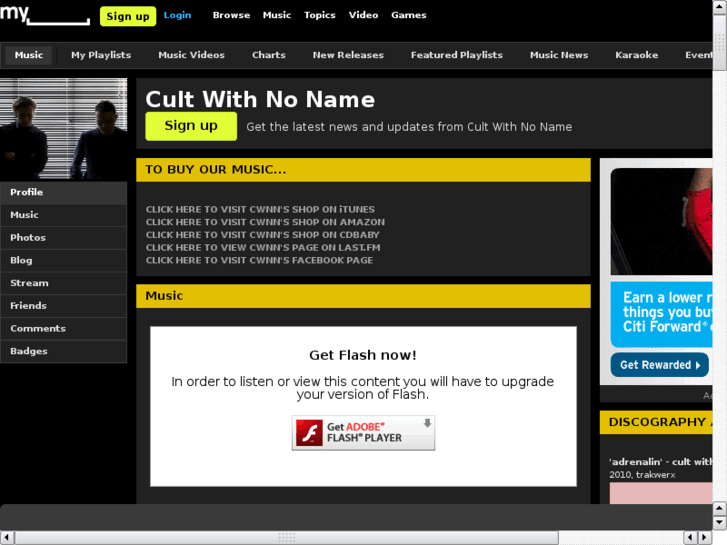Open the Games menu

click(x=408, y=15)
